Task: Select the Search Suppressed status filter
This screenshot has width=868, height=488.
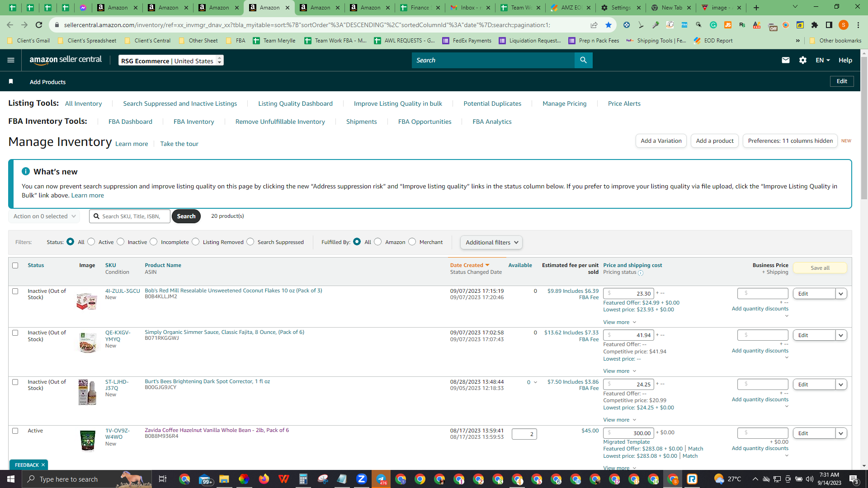Action: pyautogui.click(x=250, y=242)
